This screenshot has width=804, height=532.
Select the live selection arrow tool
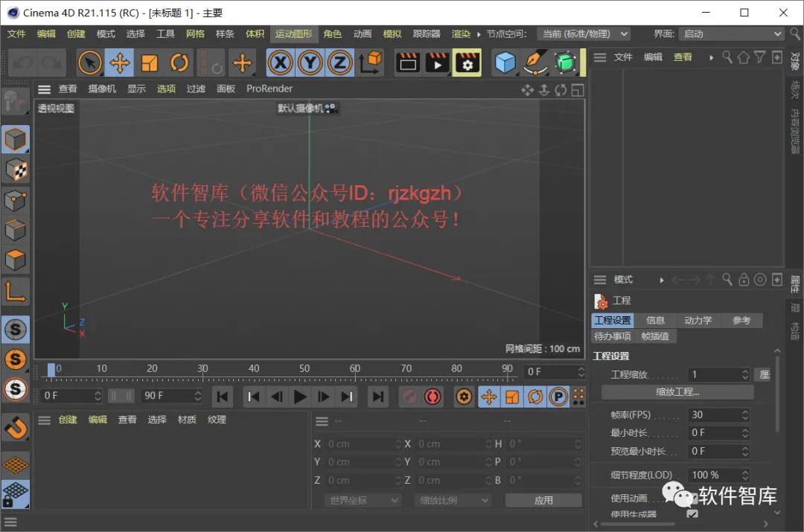point(90,63)
